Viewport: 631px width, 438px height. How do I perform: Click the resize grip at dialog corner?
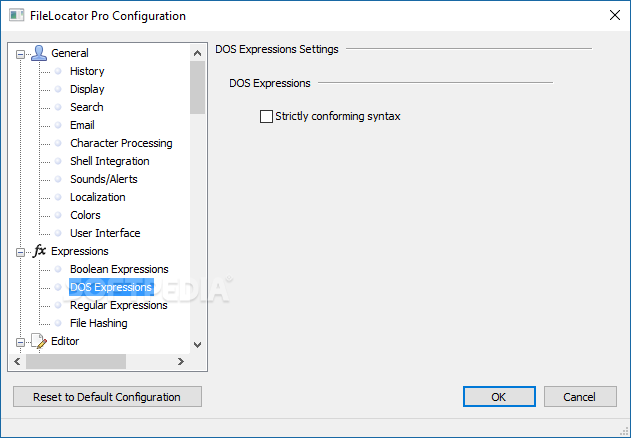coord(624,432)
